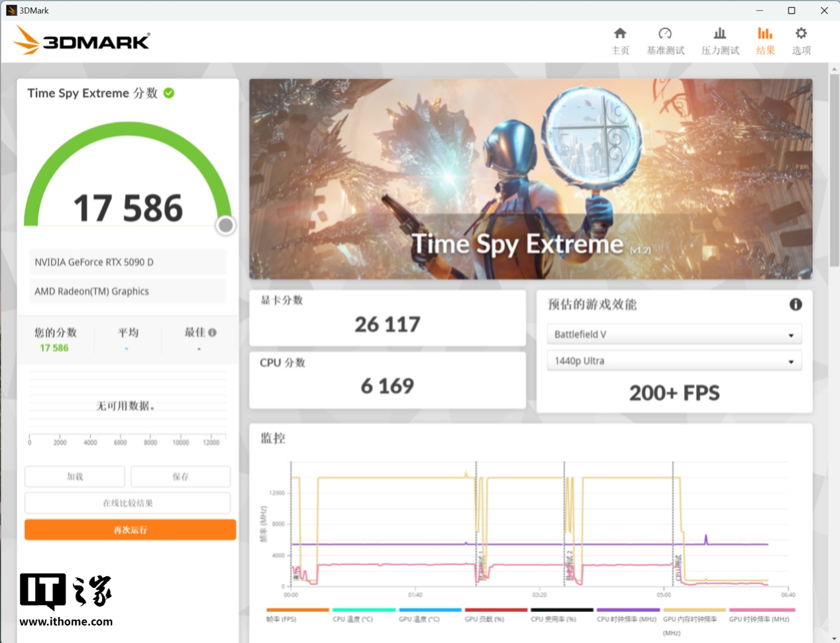
Task: Open the Home (主页) icon
Action: tap(619, 34)
